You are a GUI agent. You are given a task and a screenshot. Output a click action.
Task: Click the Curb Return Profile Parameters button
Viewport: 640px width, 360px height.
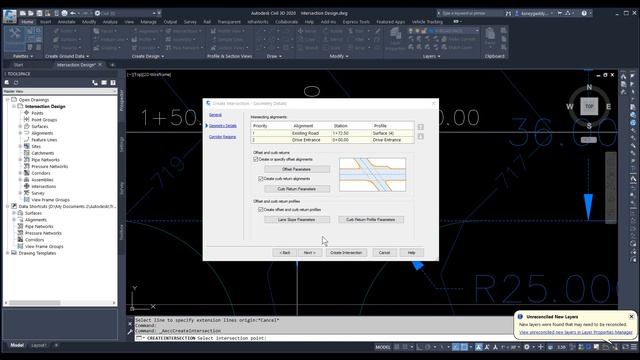tap(371, 220)
